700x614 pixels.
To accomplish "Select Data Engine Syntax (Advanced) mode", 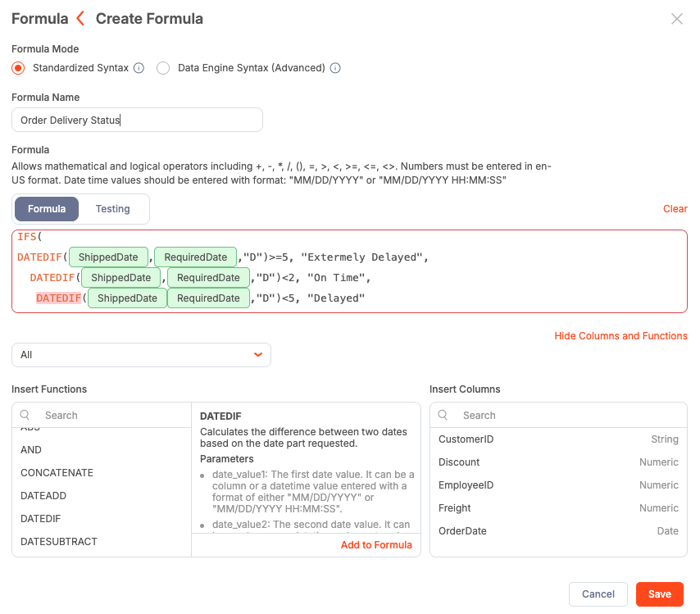I will tap(163, 68).
